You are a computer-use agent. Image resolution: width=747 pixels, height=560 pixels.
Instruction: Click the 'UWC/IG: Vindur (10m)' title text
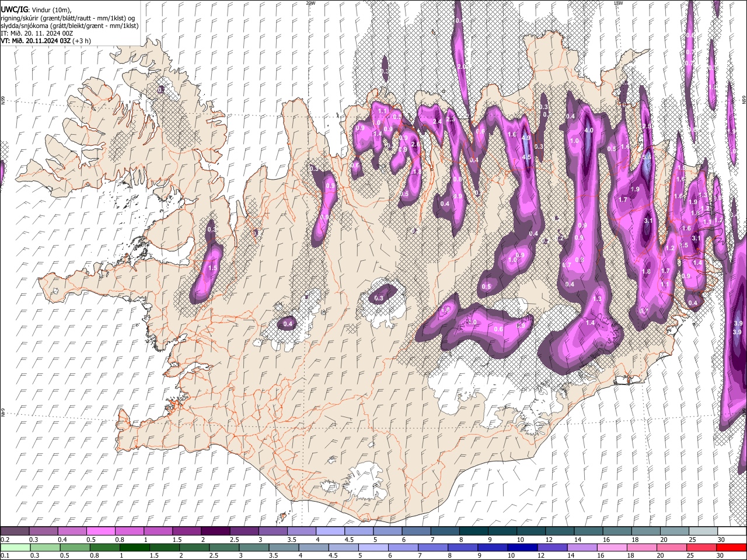[36, 10]
